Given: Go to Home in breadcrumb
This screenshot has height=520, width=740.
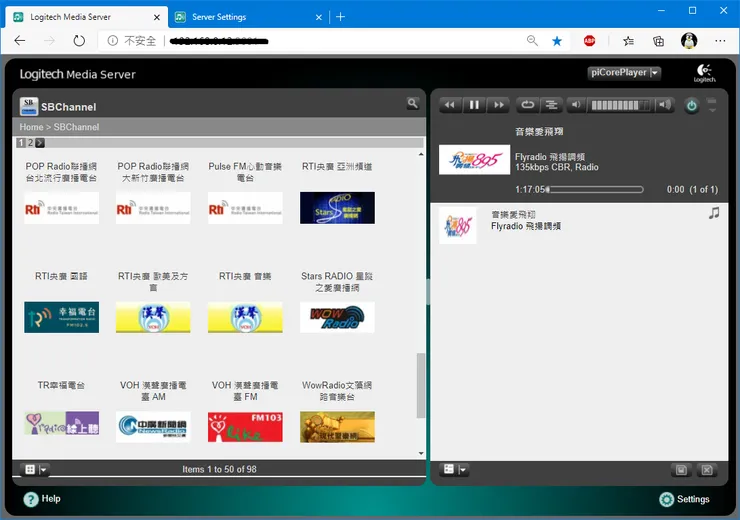Looking at the screenshot, I should pyautogui.click(x=31, y=127).
